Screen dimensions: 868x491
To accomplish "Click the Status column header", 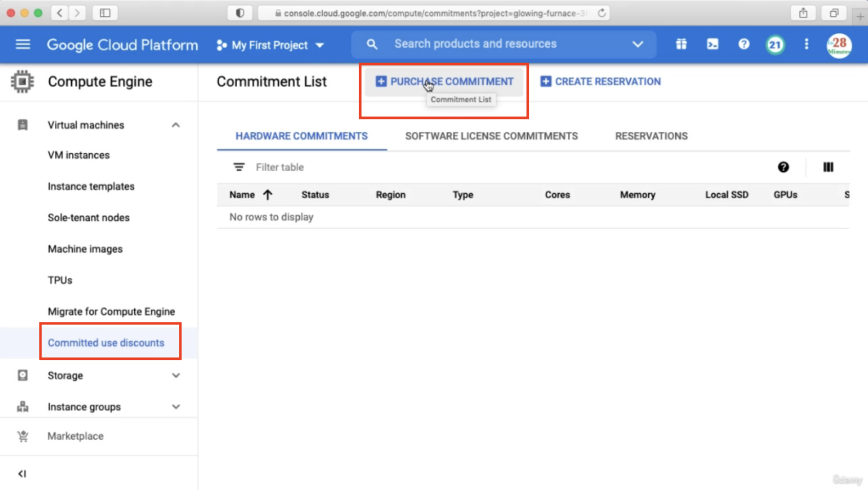I will click(315, 195).
